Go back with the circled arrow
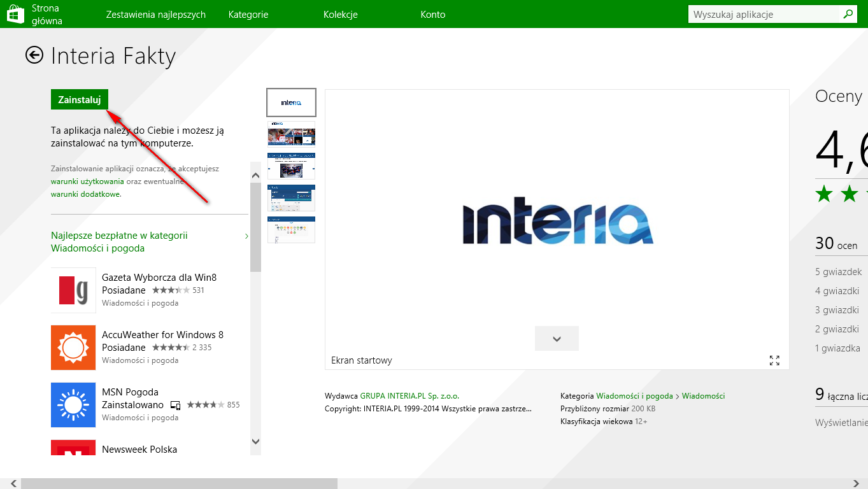This screenshot has width=868, height=489. [x=34, y=55]
